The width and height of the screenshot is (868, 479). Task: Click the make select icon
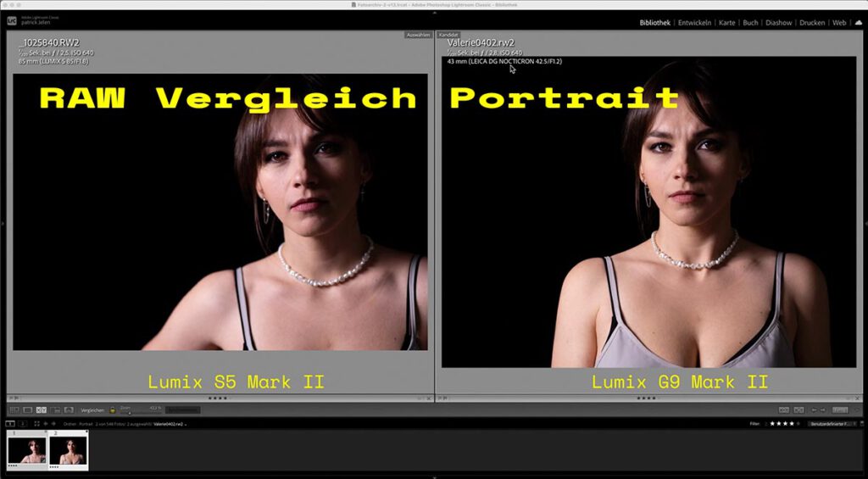pyautogui.click(x=798, y=410)
